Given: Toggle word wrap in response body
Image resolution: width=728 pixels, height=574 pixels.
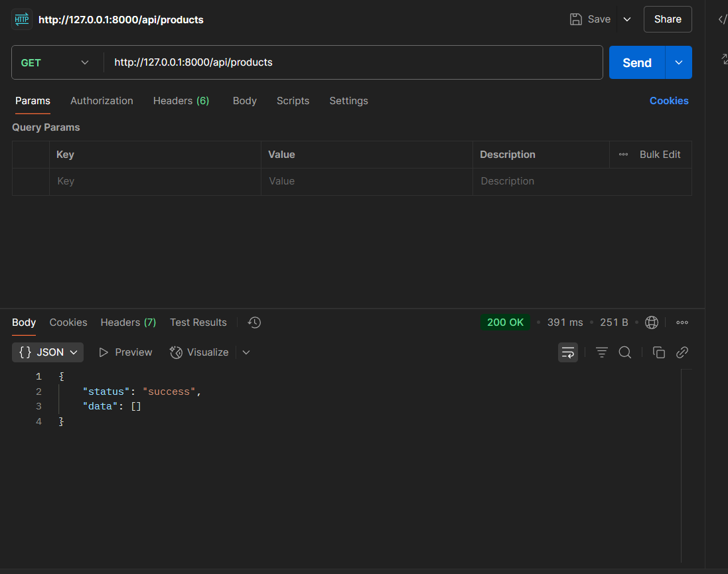Looking at the screenshot, I should pos(567,352).
